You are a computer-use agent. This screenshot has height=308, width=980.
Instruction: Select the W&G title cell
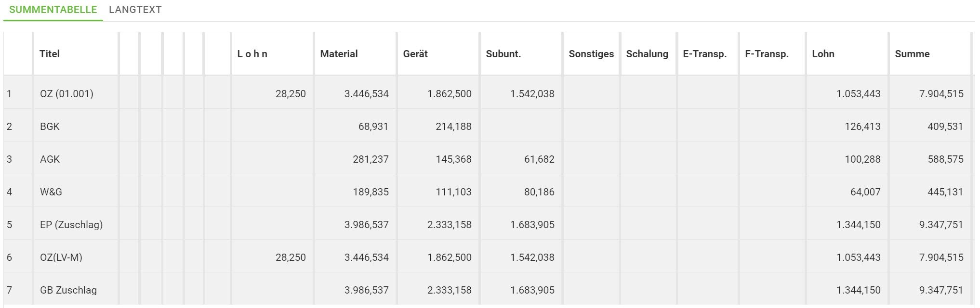[51, 192]
